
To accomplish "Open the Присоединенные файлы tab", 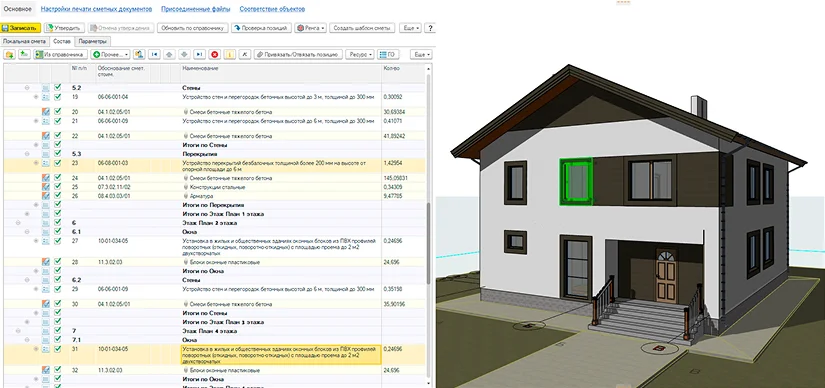I will click(x=195, y=9).
